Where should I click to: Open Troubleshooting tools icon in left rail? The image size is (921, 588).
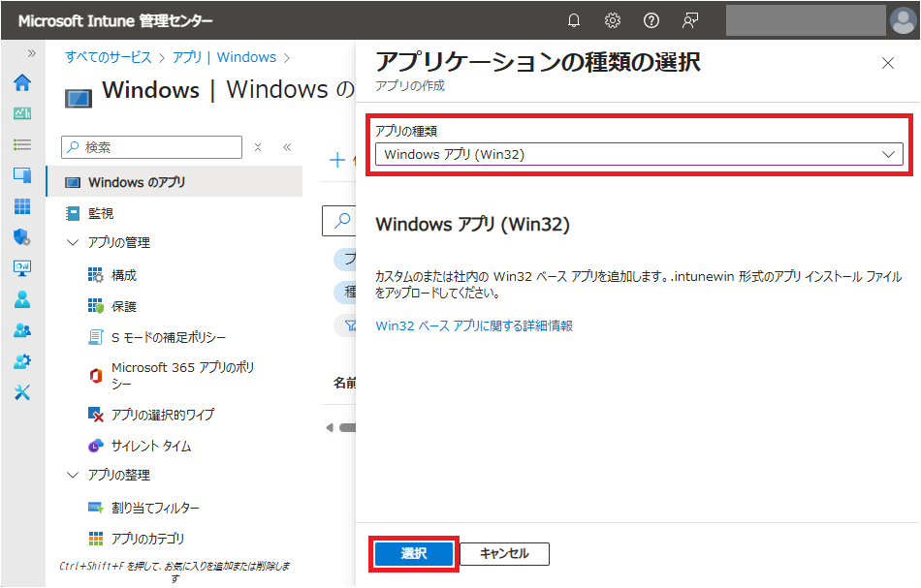[22, 392]
